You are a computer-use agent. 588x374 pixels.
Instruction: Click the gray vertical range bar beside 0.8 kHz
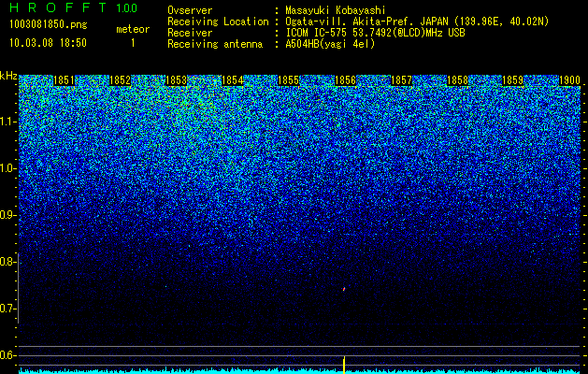click(19, 288)
